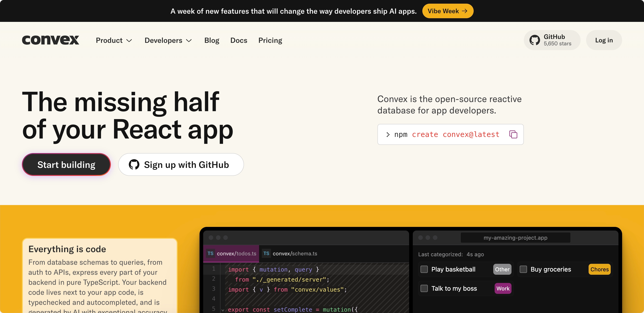This screenshot has height=313, width=644.
Task: Go to the Pricing page
Action: (x=270, y=40)
